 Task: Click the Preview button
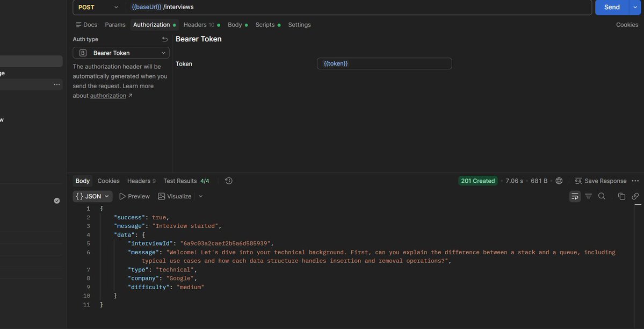pyautogui.click(x=134, y=197)
